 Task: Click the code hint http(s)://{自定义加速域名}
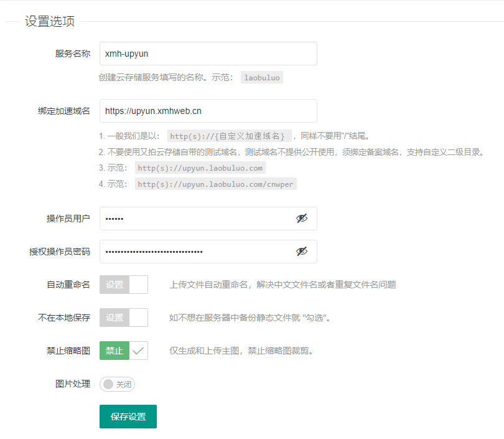click(229, 136)
